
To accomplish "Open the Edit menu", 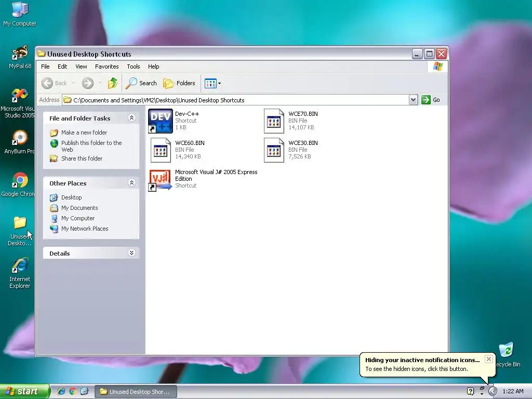I will coord(62,66).
